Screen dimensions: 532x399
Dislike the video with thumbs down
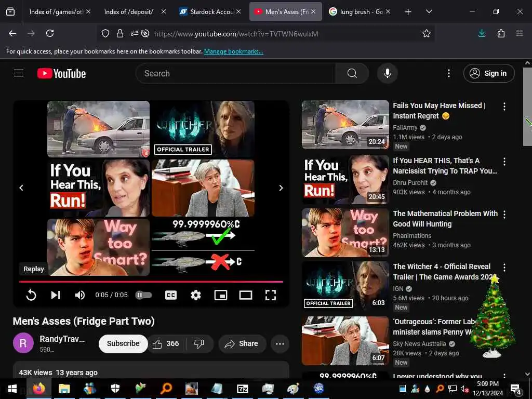click(x=199, y=344)
